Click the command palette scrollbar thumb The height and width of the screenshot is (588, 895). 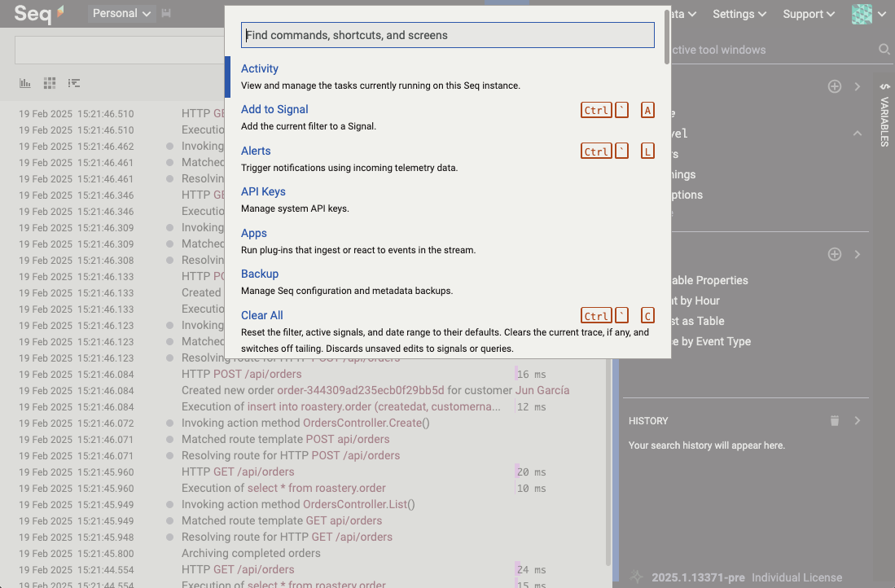(x=667, y=37)
